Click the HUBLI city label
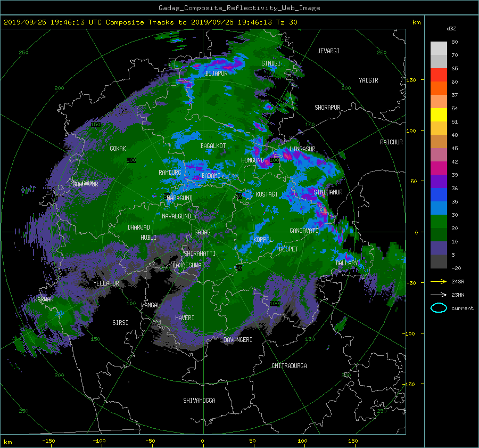The height and width of the screenshot is (448, 479). pyautogui.click(x=148, y=238)
